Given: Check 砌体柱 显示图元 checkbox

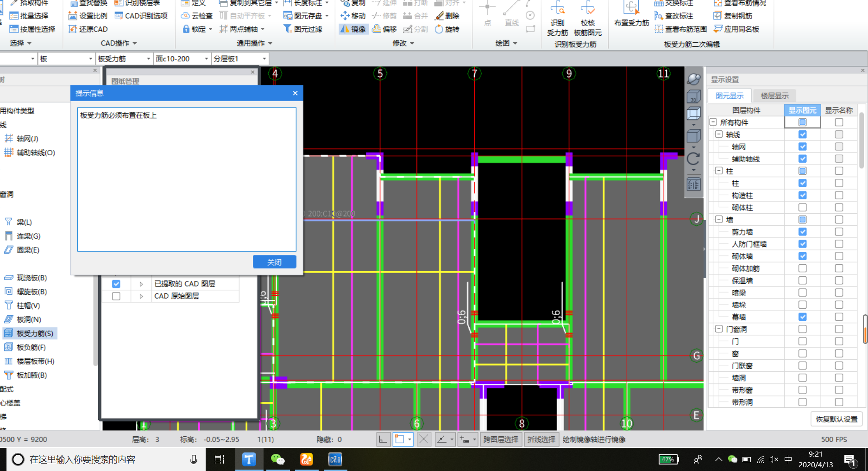Looking at the screenshot, I should [x=803, y=207].
